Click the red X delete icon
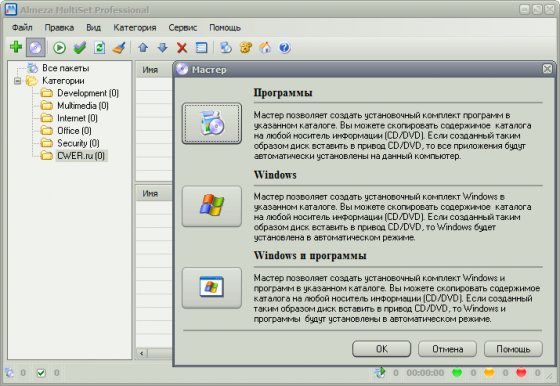 click(x=182, y=47)
